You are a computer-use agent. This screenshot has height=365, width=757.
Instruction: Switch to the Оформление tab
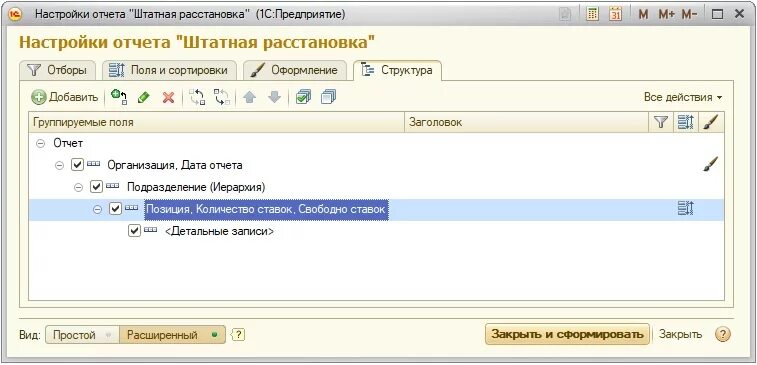295,70
